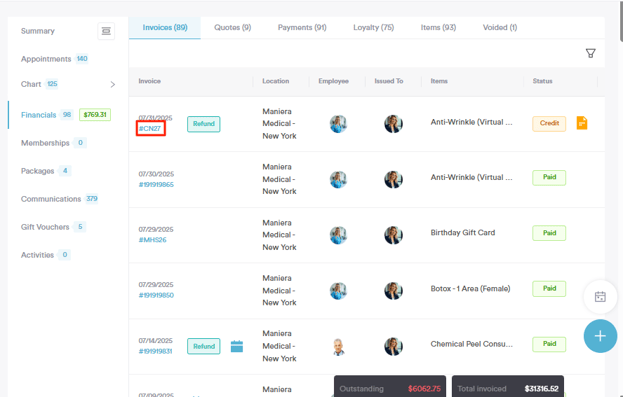Viewport: 623px width, 397px height.
Task: Expand the Chart section chevron
Action: pos(113,84)
